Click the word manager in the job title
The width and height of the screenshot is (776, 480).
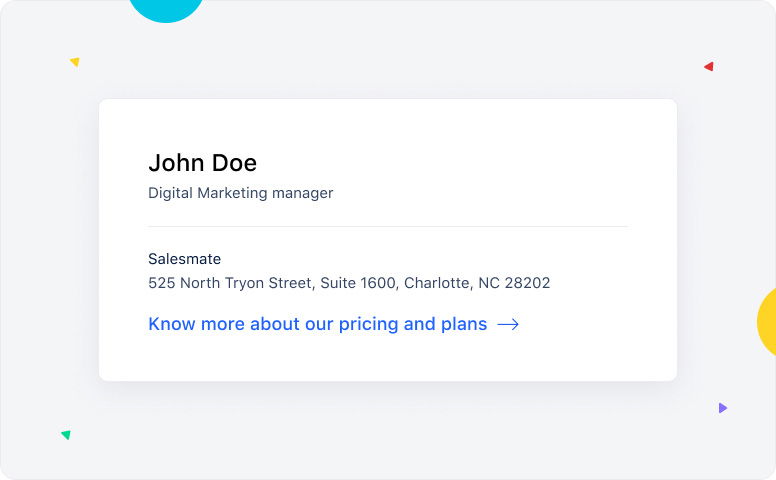tap(306, 193)
